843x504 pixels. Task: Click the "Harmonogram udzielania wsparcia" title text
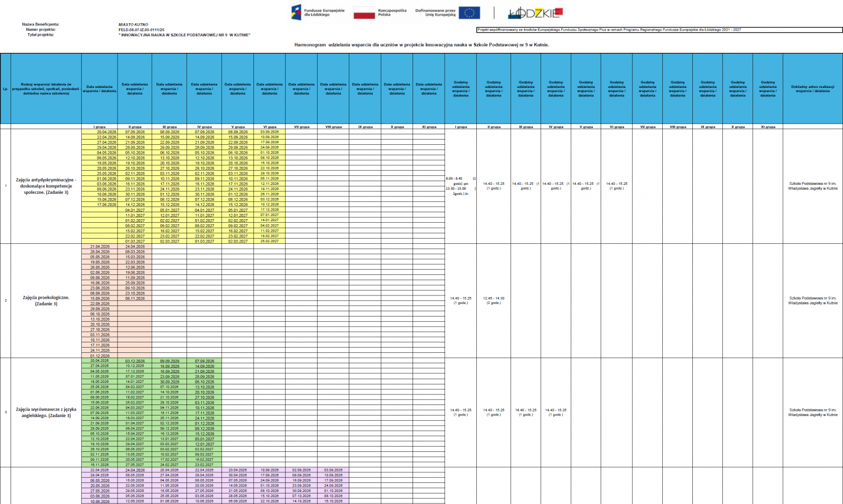tap(421, 45)
